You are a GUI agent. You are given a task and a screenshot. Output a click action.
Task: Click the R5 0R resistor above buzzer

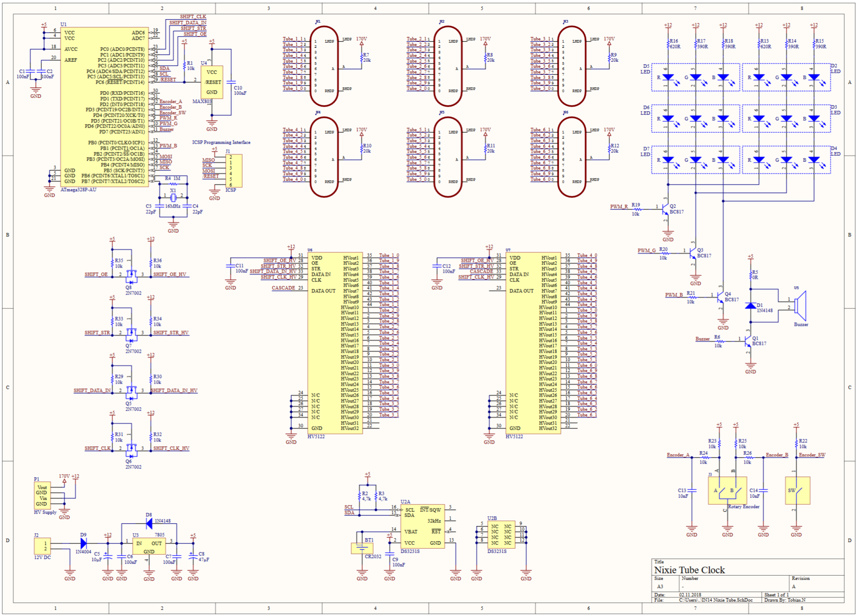click(750, 275)
